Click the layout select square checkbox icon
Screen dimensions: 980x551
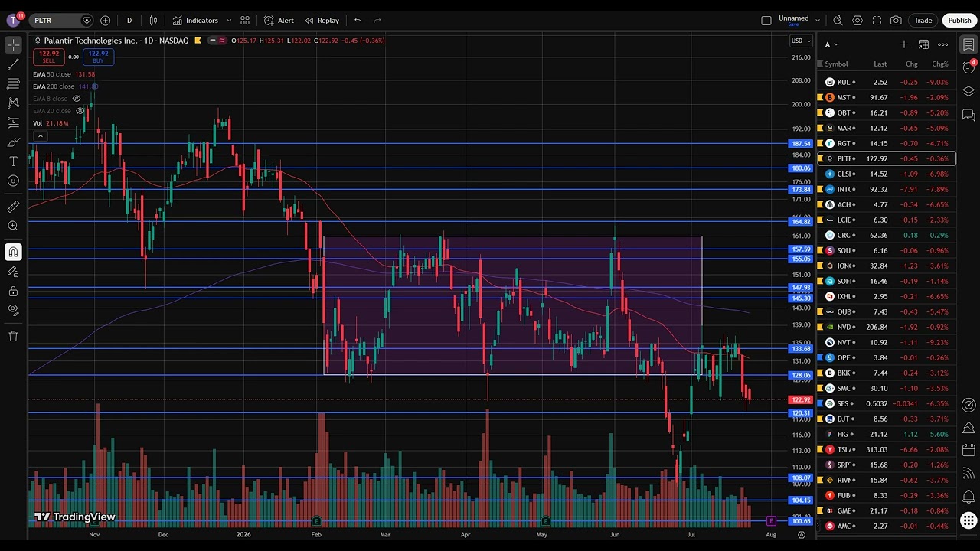tap(766, 21)
